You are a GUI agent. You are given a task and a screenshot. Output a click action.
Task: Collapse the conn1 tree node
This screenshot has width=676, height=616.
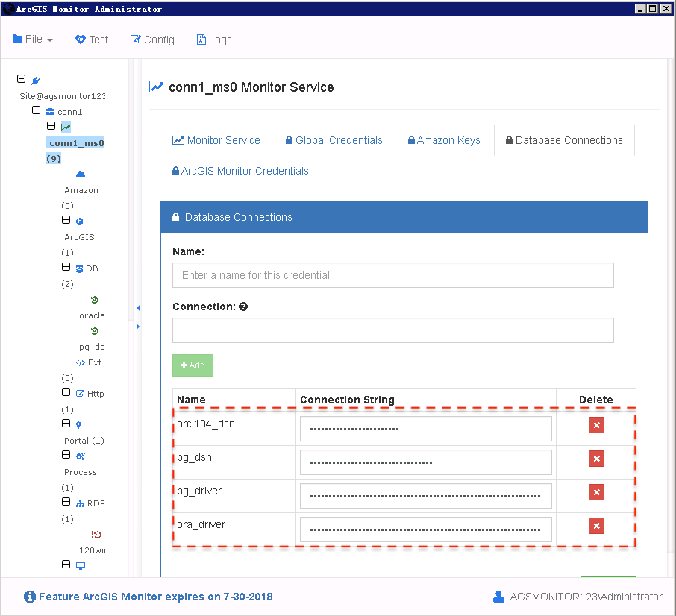[37, 110]
